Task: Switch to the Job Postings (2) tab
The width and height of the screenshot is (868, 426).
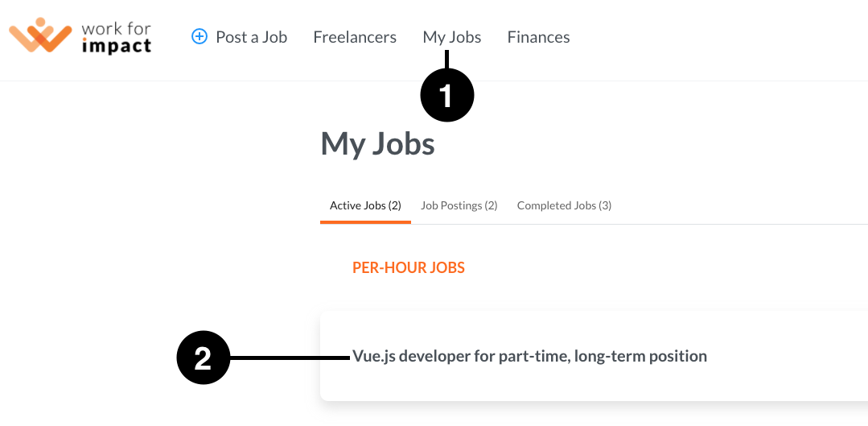Action: (x=459, y=205)
